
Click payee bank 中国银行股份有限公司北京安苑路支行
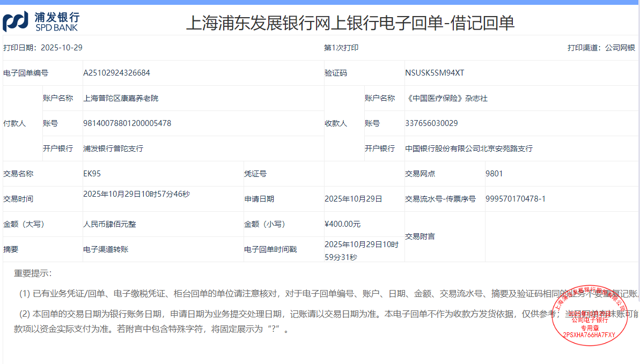pos(469,148)
